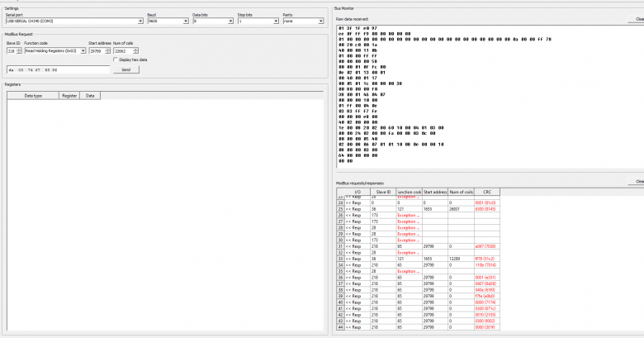
Task: Increase the Slave ID with up arrow
Action: tap(19, 50)
